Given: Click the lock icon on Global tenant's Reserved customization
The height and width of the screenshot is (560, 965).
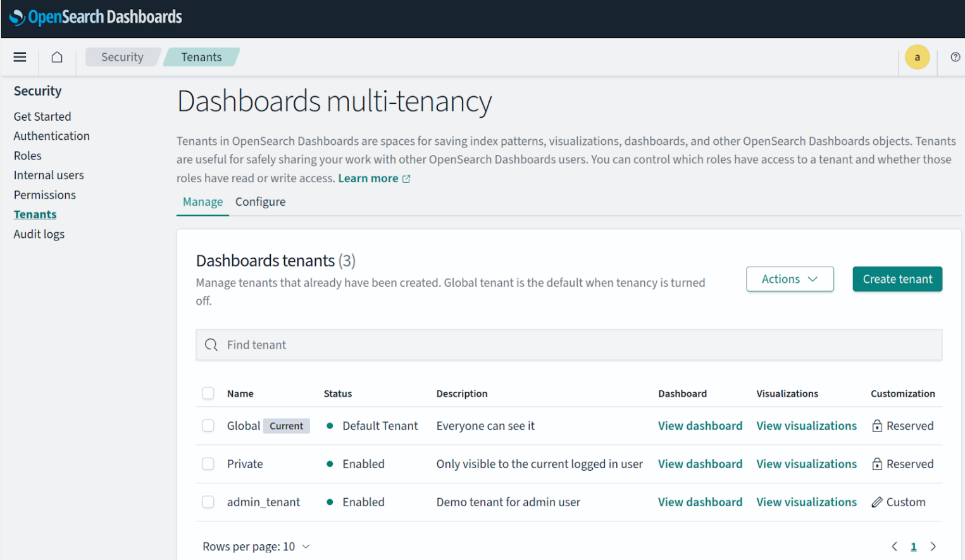Looking at the screenshot, I should pyautogui.click(x=877, y=426).
